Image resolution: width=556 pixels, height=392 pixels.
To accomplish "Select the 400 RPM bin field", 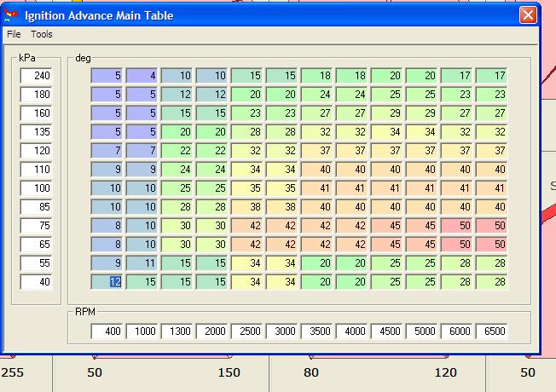I will click(x=107, y=331).
